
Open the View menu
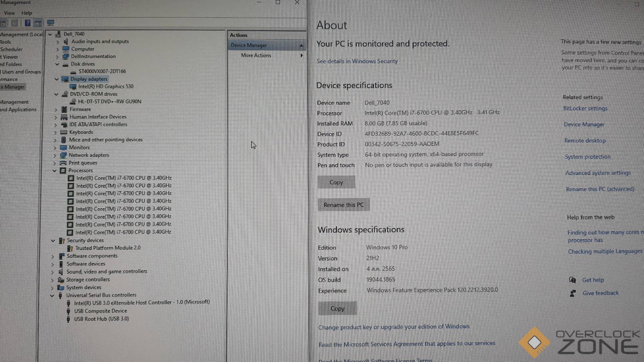point(9,13)
